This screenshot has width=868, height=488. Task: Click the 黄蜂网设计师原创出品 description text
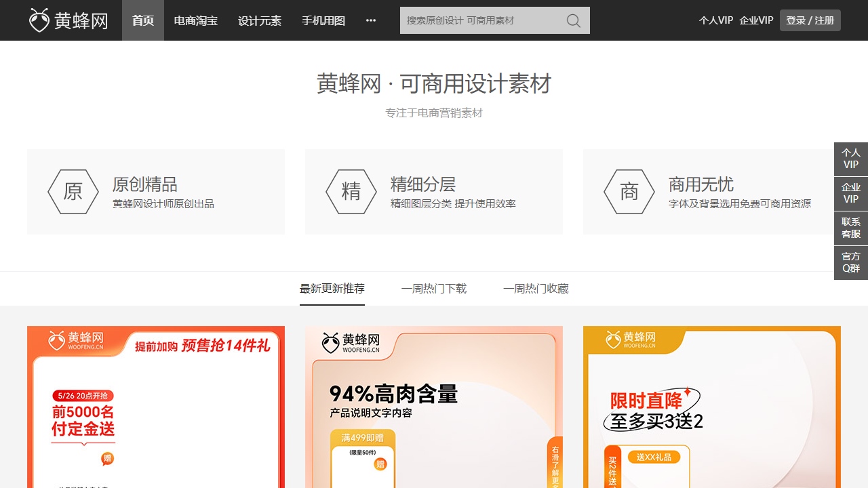[x=163, y=204]
